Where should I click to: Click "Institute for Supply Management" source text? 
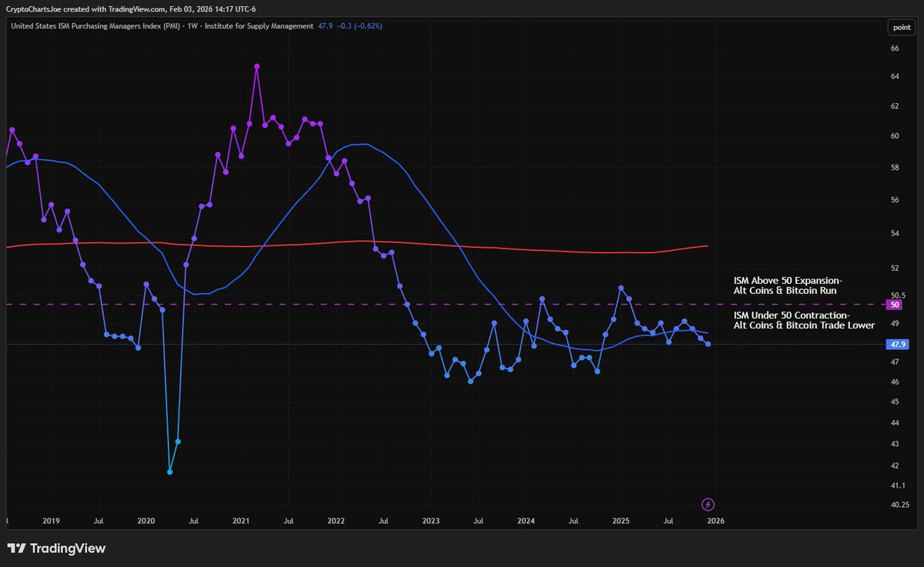coord(260,25)
